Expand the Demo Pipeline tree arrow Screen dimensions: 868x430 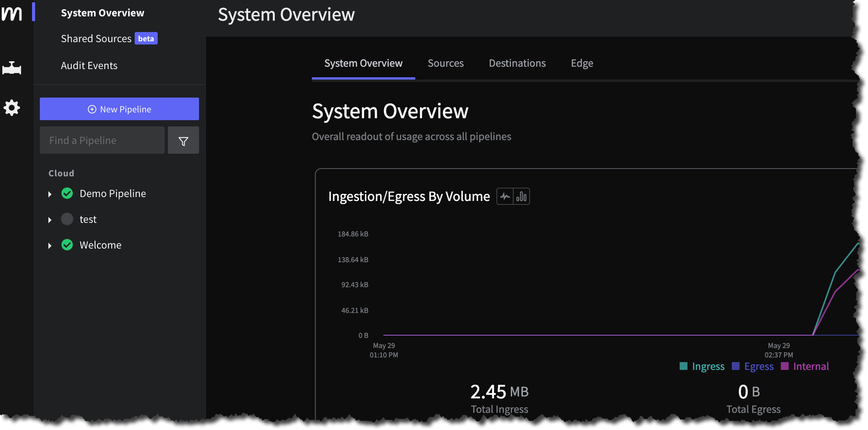tap(50, 194)
